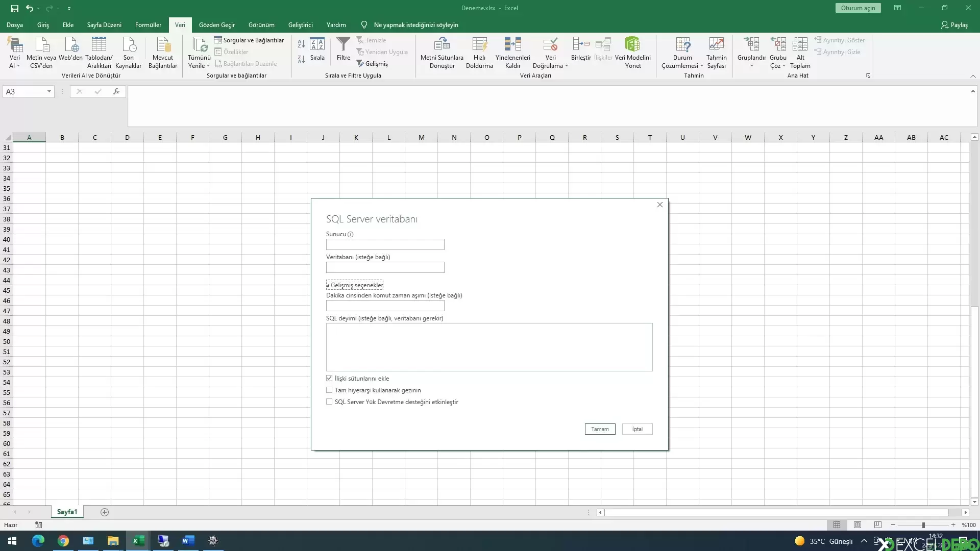
Task: Open the Sırala sort dialog
Action: 317,49
